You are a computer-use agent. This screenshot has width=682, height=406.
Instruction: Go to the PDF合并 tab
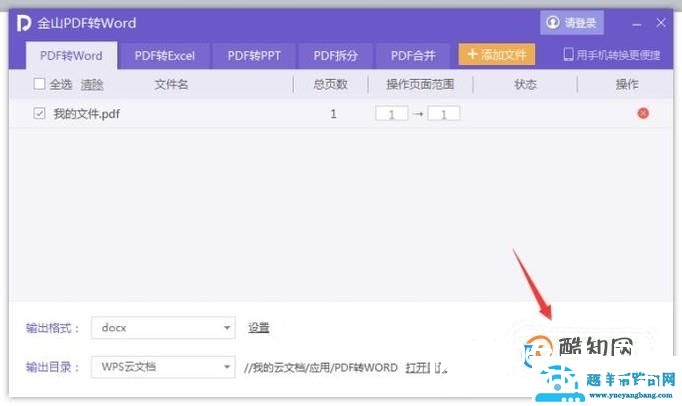(413, 56)
